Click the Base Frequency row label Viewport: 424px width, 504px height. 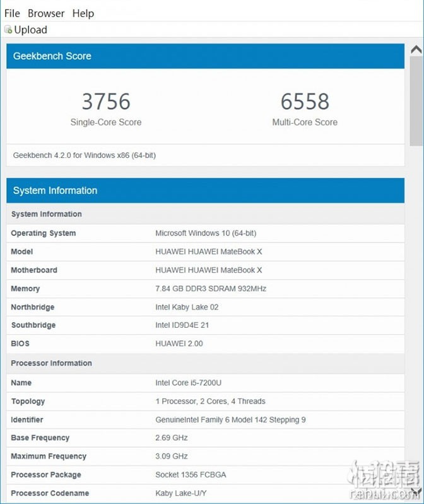click(40, 438)
